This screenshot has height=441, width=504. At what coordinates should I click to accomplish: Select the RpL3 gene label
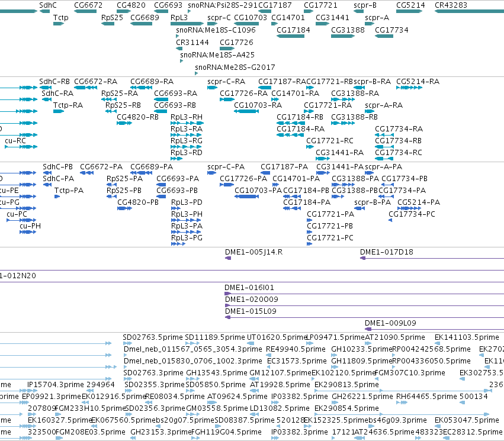[x=179, y=18]
